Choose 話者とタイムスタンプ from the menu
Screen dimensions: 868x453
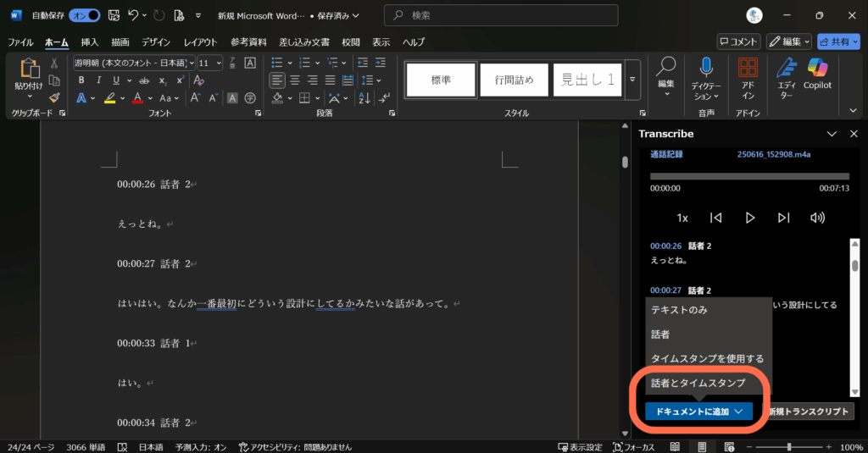[x=709, y=383]
